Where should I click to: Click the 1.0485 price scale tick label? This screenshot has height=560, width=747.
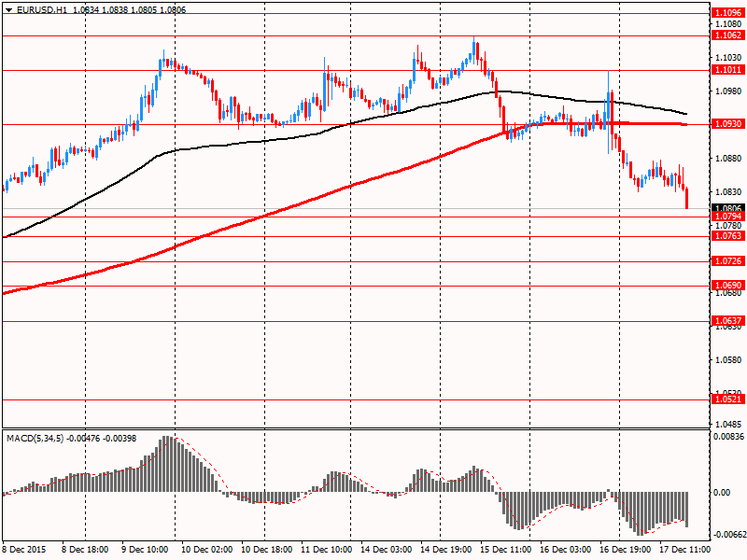[728, 424]
